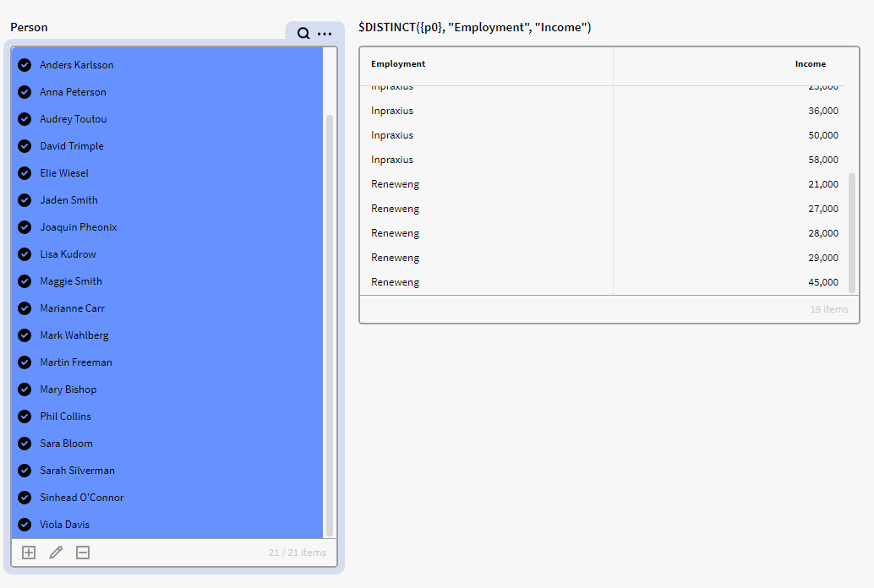The height and width of the screenshot is (588, 874).
Task: Click the remove item minus icon
Action: [83, 553]
